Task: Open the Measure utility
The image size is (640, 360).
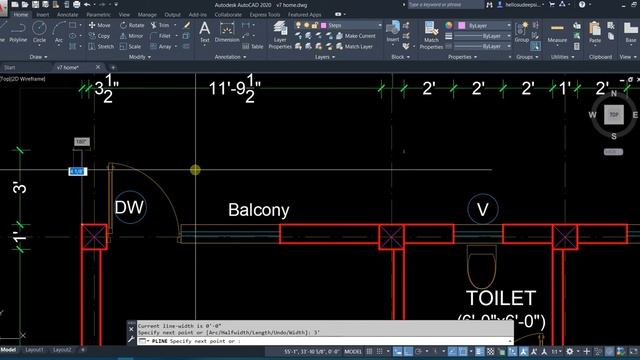Action: 557,32
